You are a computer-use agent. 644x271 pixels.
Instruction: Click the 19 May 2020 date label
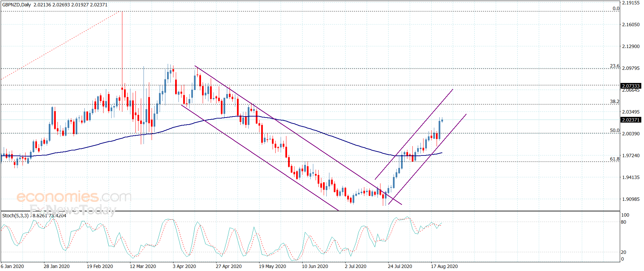click(272, 266)
